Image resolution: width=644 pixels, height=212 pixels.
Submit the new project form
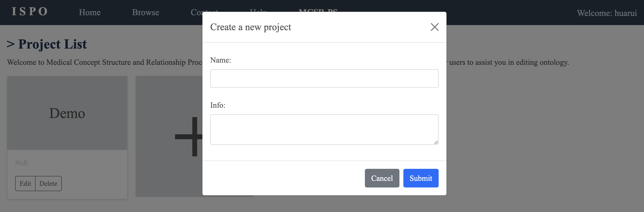click(421, 178)
